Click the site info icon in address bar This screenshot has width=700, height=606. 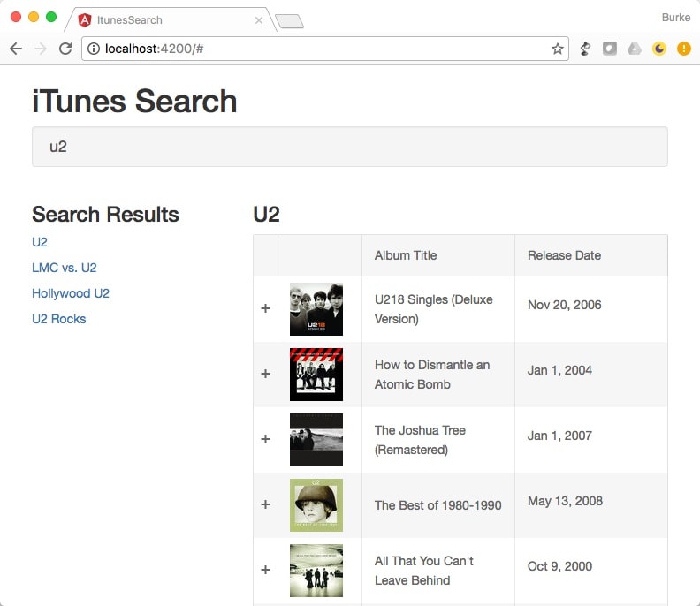(94, 49)
